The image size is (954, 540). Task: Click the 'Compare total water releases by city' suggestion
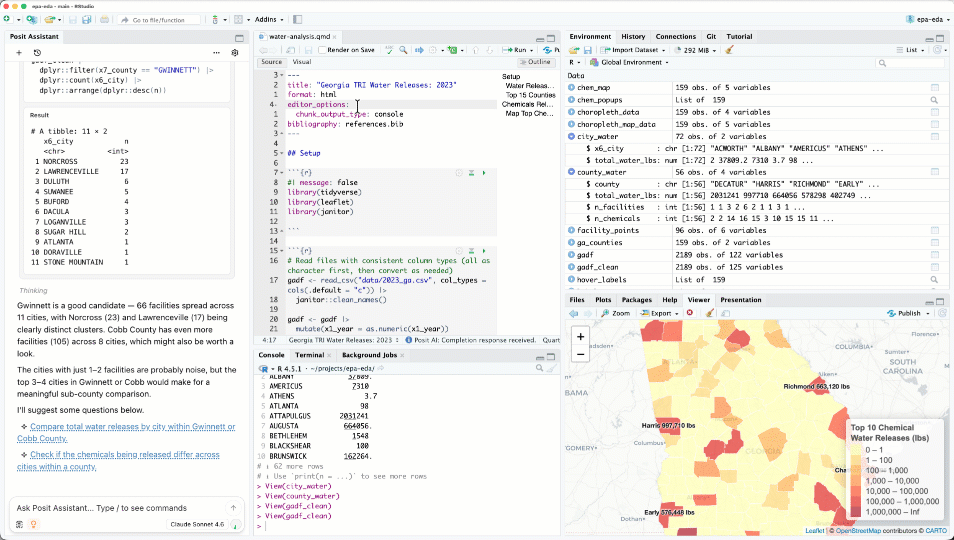point(126,432)
